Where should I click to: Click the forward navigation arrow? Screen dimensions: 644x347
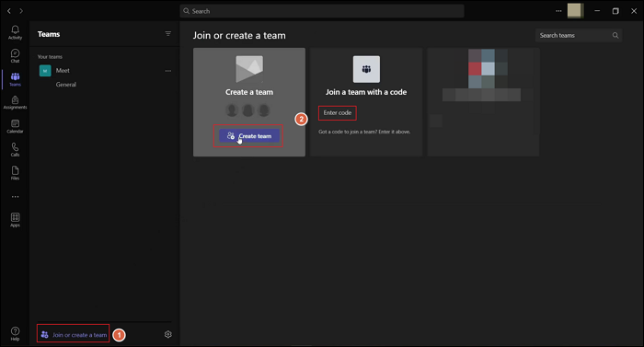coord(21,11)
